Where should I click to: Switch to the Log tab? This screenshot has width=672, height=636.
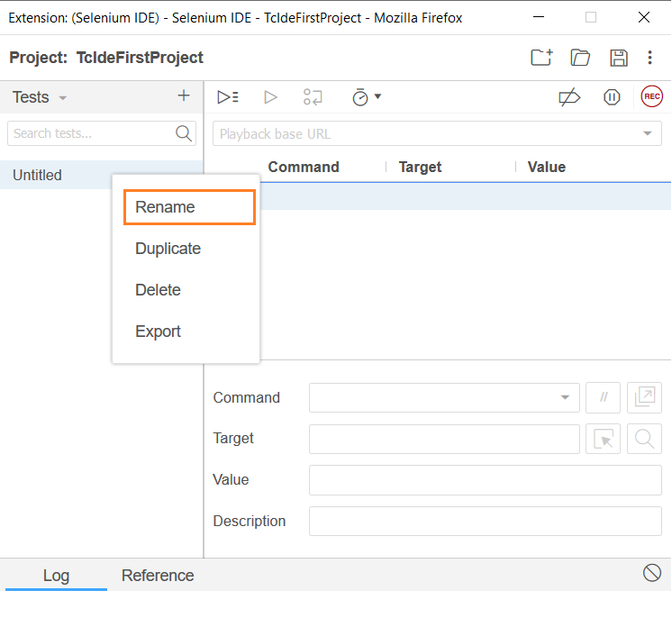tap(56, 576)
